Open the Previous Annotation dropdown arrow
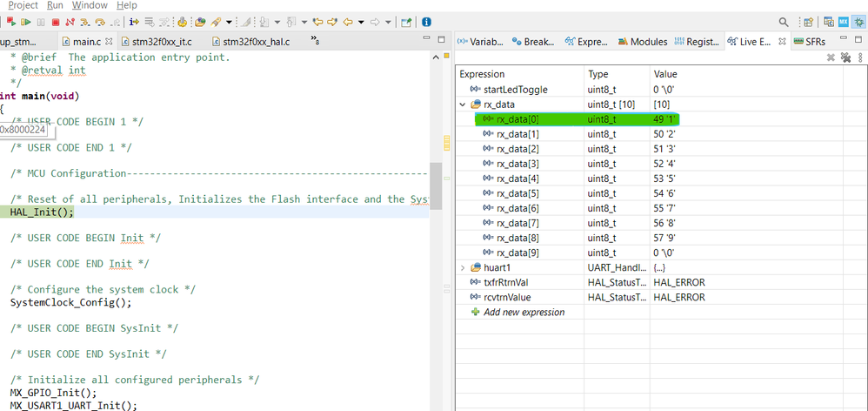This screenshot has width=868, height=411. point(304,22)
